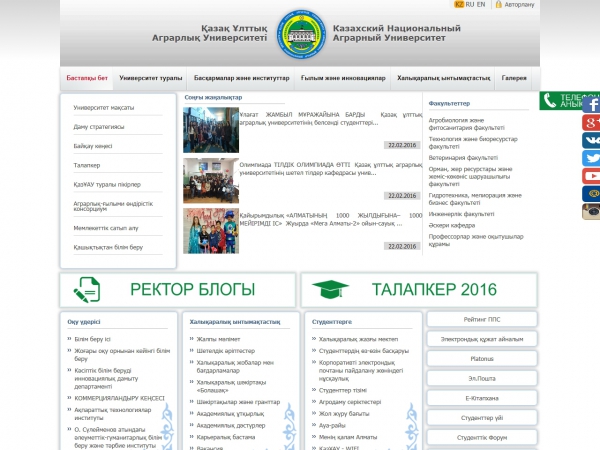
Task: Click the Рейтинг ППС button
Action: click(x=482, y=319)
